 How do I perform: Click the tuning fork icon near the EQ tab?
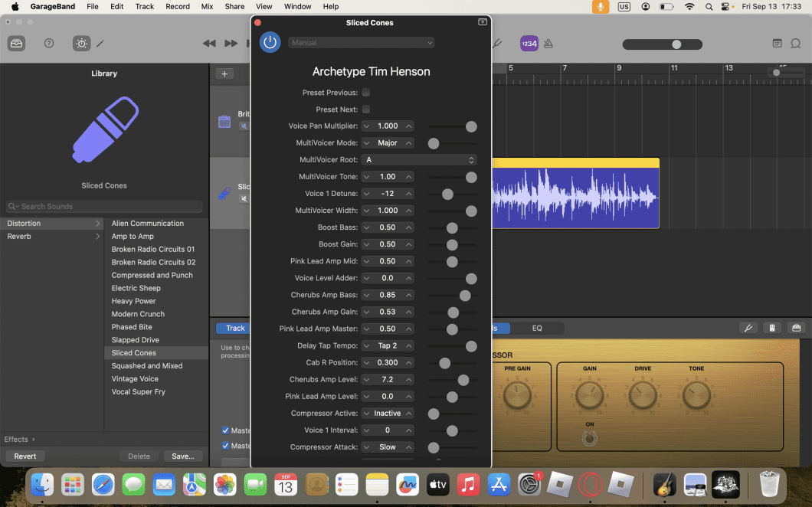point(748,328)
